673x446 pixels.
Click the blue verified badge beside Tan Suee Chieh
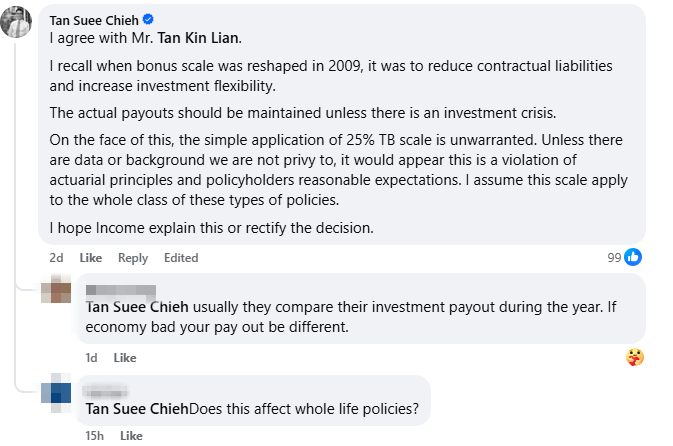coord(149,19)
